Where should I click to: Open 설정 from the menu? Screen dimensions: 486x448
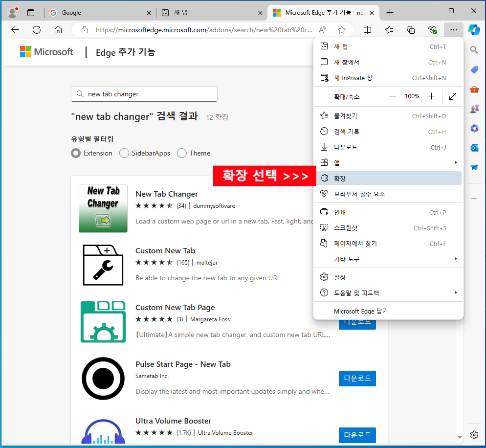point(389,277)
